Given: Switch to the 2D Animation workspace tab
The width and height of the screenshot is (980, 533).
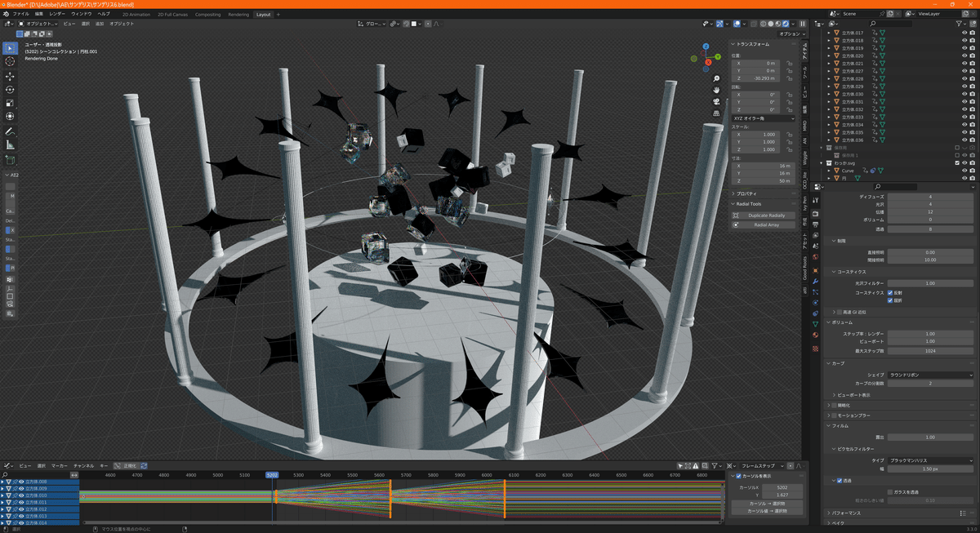Looking at the screenshot, I should (x=136, y=14).
